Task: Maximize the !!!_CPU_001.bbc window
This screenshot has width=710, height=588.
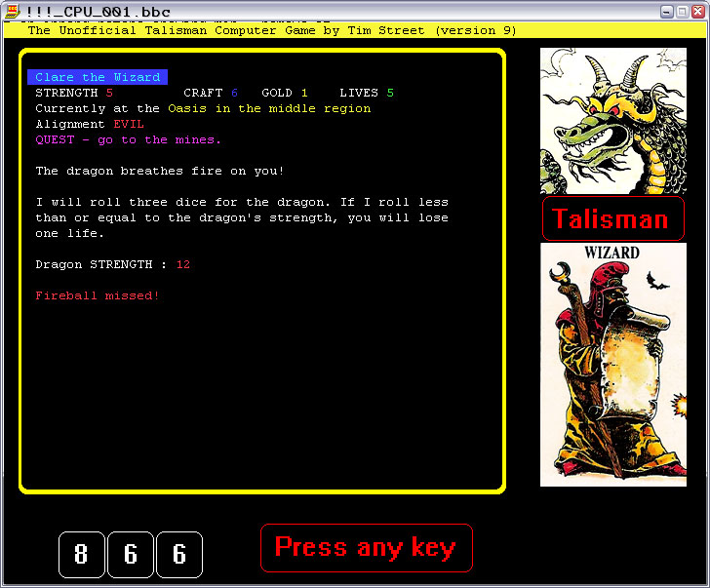Action: tap(683, 12)
